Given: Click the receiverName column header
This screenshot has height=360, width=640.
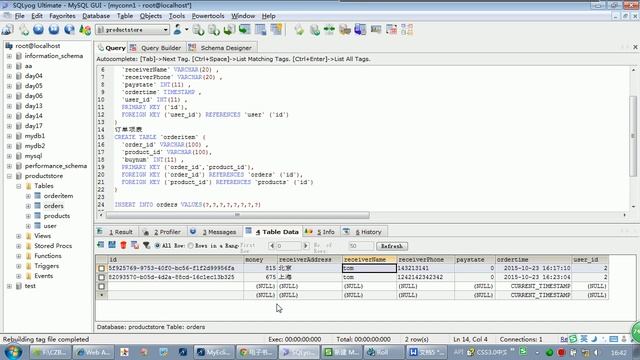Looking at the screenshot, I should 369,260.
